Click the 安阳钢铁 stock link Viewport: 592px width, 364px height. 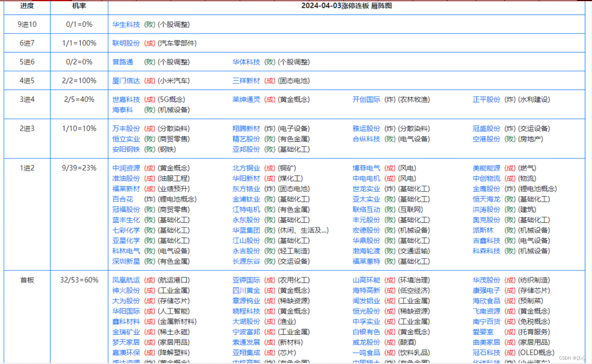126,149
